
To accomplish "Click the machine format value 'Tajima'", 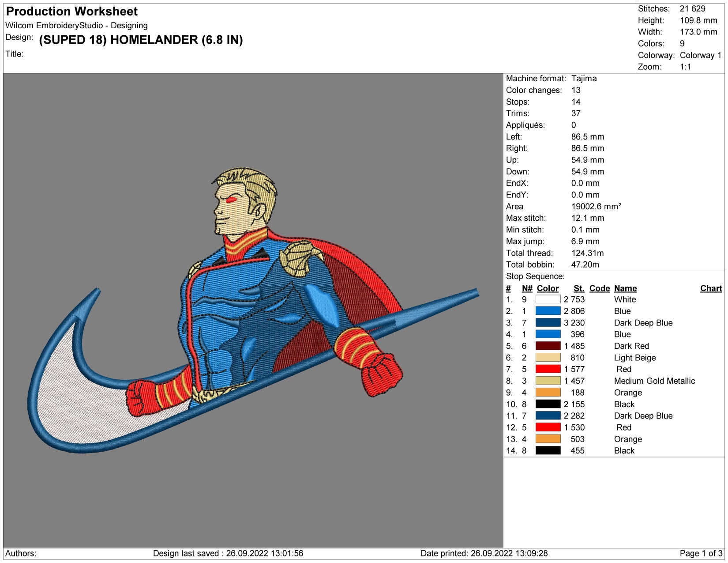I will click(x=584, y=79).
